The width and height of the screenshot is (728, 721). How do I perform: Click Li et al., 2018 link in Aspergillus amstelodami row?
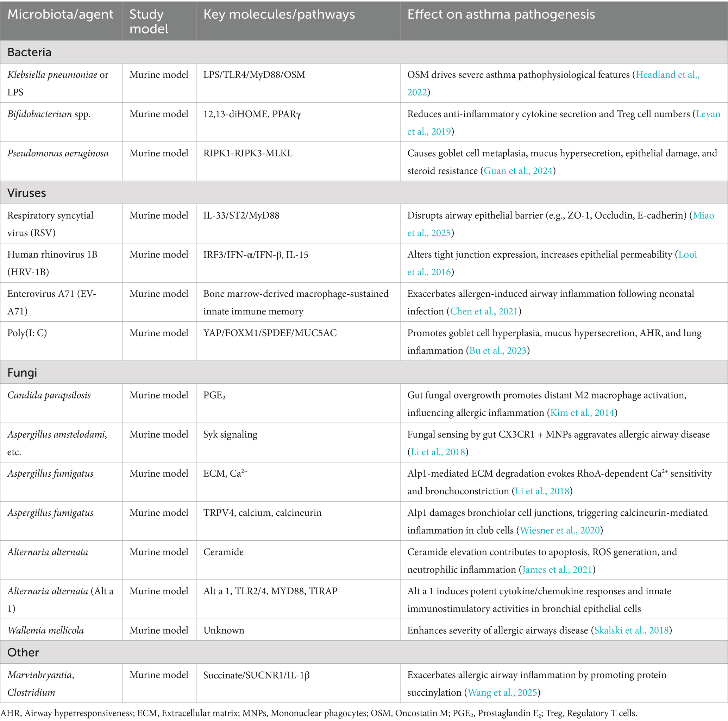coord(438,452)
